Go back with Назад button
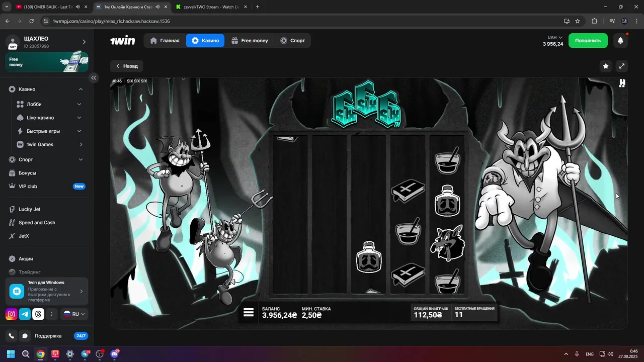Image resolution: width=644 pixels, height=362 pixels. pos(127,66)
